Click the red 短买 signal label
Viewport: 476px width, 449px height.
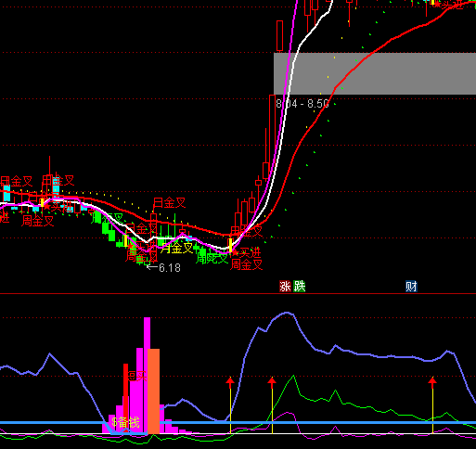click(x=137, y=376)
